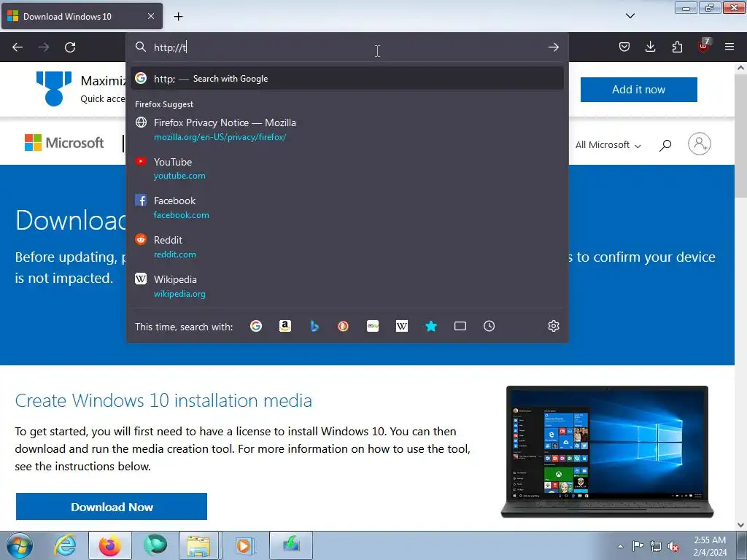This screenshot has width=747, height=560.
Task: Click the Add it now button
Action: (x=638, y=90)
